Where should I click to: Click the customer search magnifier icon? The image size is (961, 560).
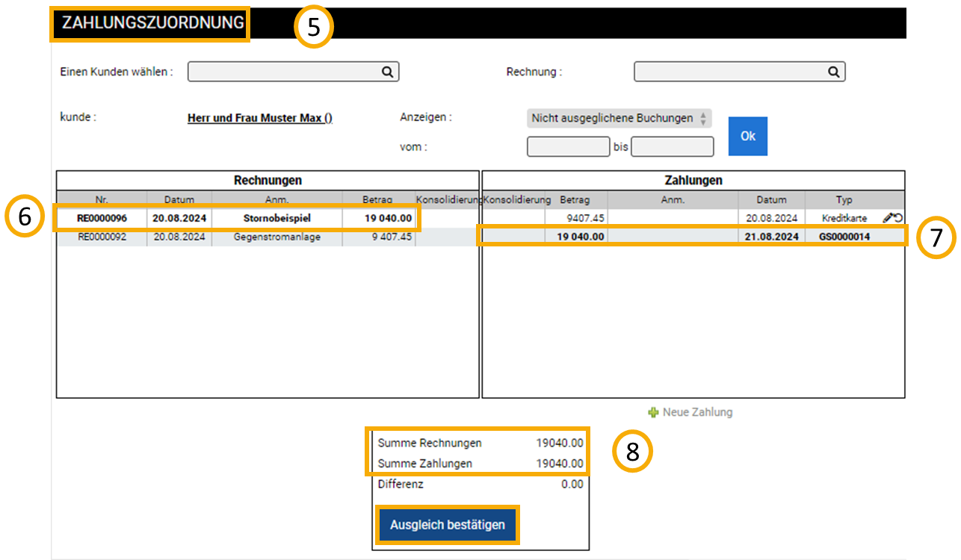pyautogui.click(x=387, y=72)
